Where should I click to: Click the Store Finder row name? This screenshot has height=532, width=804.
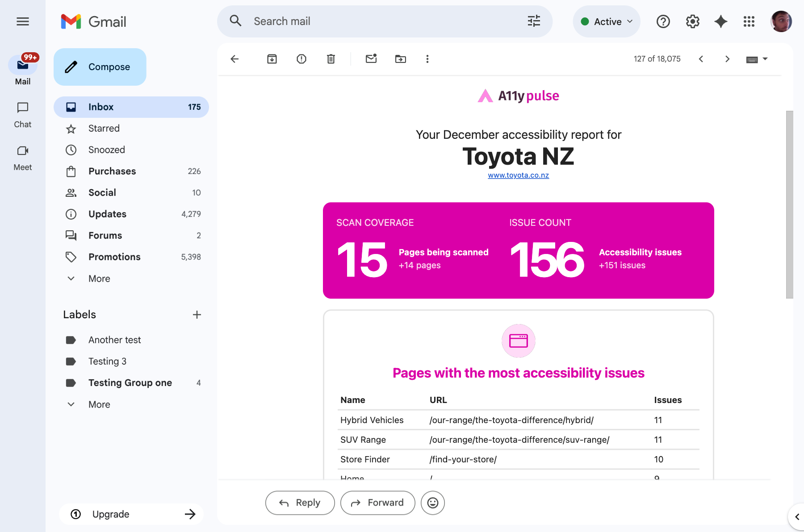(365, 459)
